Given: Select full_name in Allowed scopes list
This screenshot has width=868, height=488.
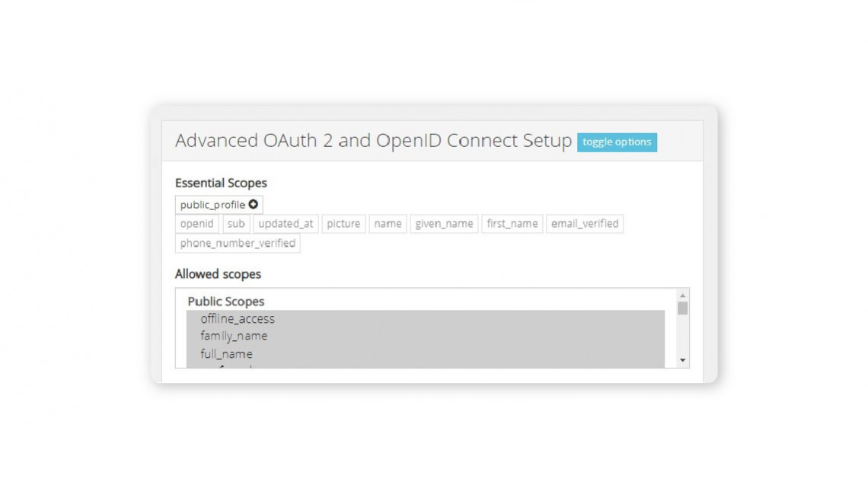Looking at the screenshot, I should pos(226,354).
